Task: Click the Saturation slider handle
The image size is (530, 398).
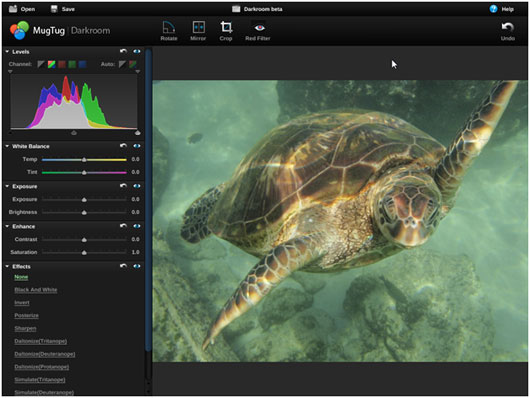Action: (84, 252)
